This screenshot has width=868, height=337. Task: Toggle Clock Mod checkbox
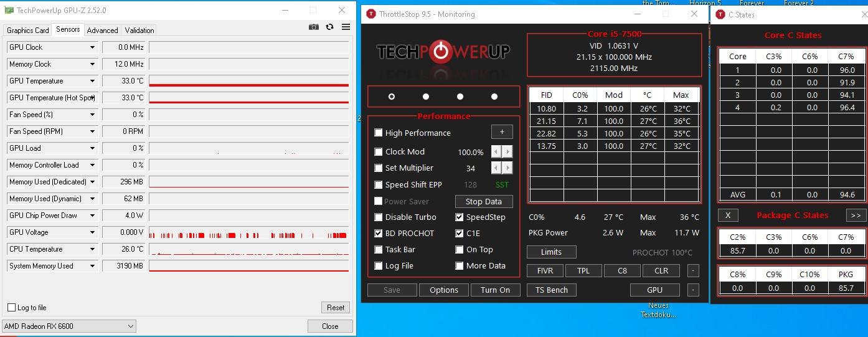pyautogui.click(x=379, y=152)
